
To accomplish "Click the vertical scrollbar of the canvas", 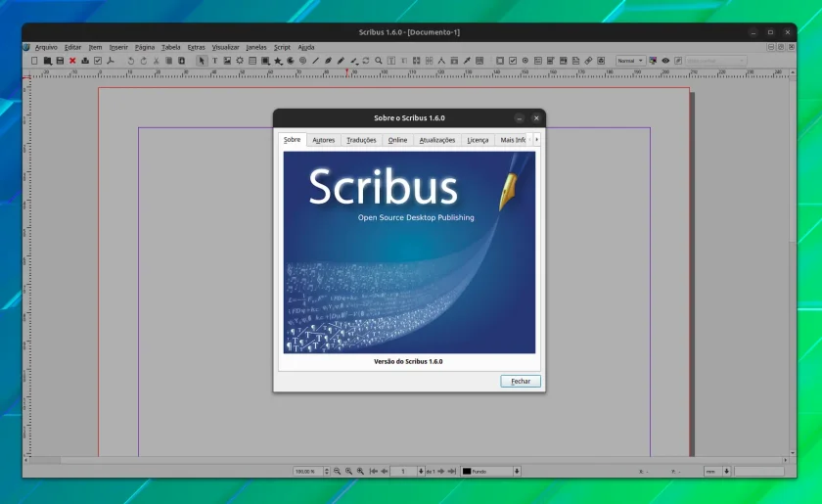I will [x=792, y=262].
